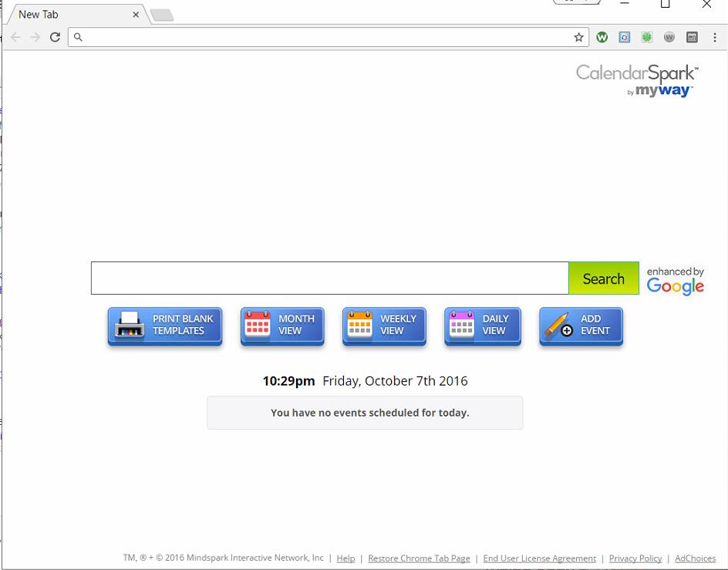728x570 pixels.
Task: Open Print Blank Templates
Action: 165,326
